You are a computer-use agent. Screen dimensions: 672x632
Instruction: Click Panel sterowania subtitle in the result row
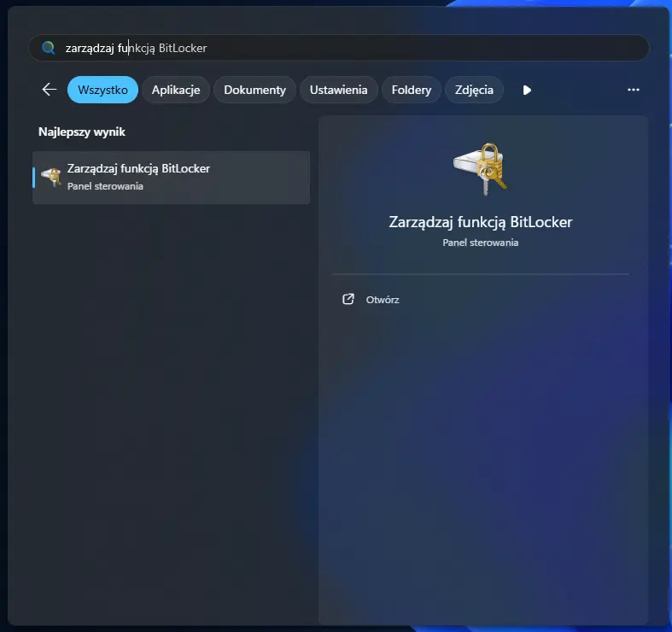pyautogui.click(x=105, y=186)
